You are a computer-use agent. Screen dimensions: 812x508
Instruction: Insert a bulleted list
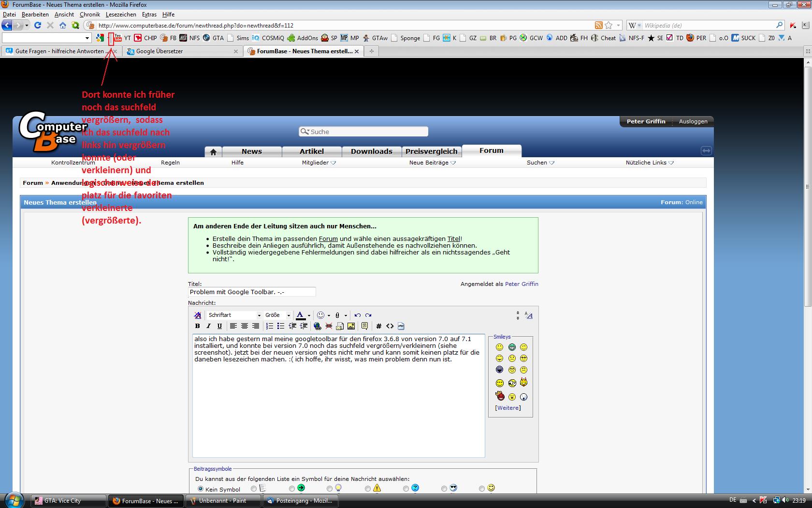tap(281, 326)
